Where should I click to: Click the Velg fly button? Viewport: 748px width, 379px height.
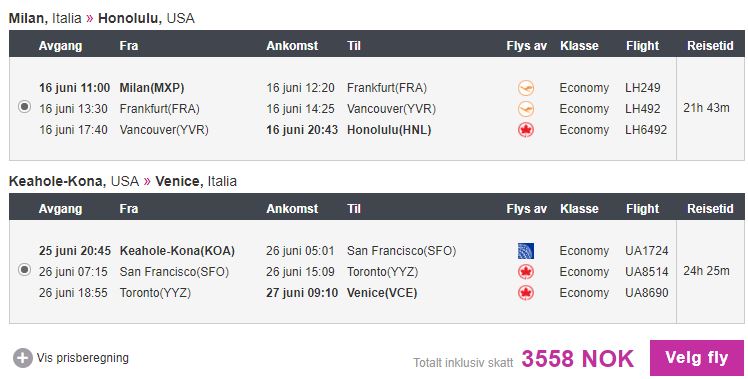point(696,358)
